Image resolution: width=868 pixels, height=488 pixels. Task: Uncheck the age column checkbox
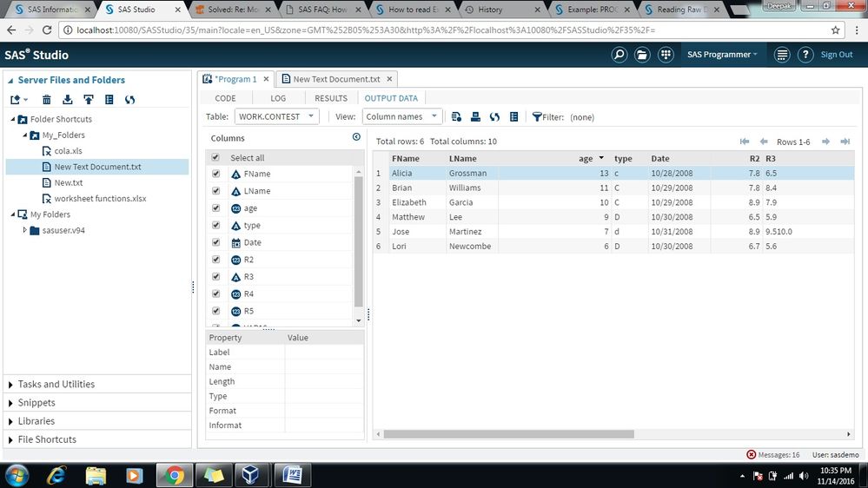coord(215,208)
